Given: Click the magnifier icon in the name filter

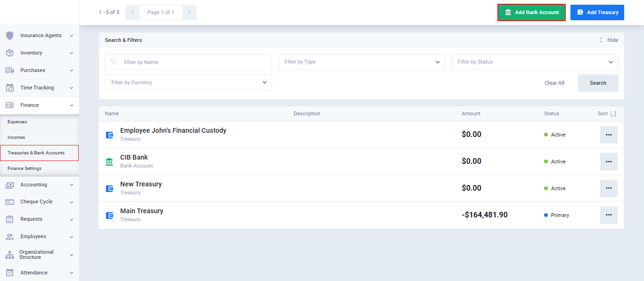Looking at the screenshot, I should click(114, 62).
